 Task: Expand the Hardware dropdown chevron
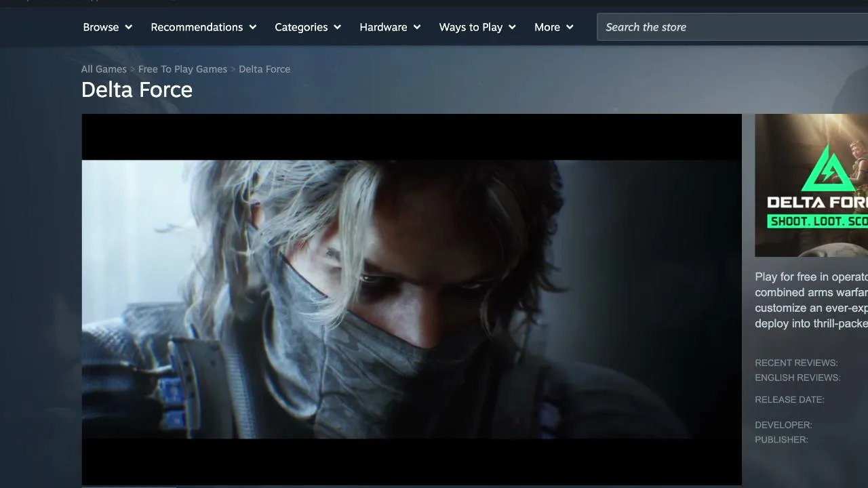417,27
